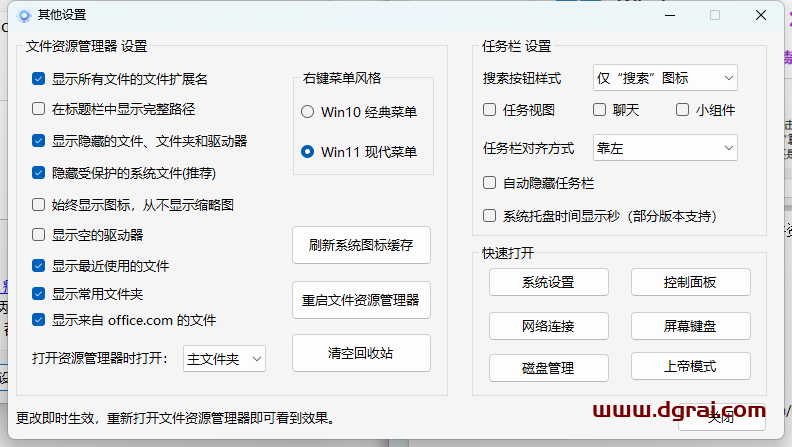Open 系统设置 quick launch button
Image resolution: width=792 pixels, height=447 pixels.
coord(549,282)
